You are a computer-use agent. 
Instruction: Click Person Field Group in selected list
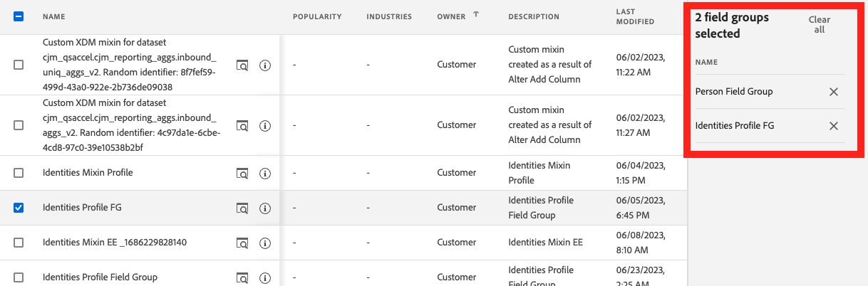pos(734,92)
